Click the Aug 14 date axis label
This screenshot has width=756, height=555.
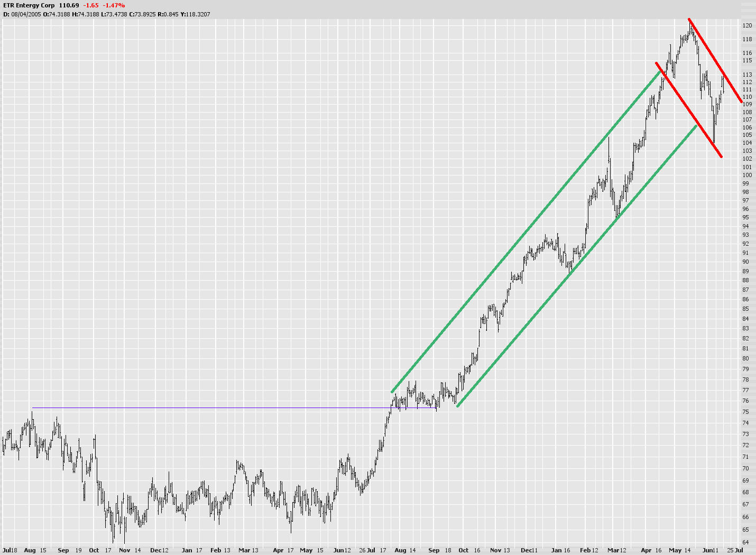[405, 550]
